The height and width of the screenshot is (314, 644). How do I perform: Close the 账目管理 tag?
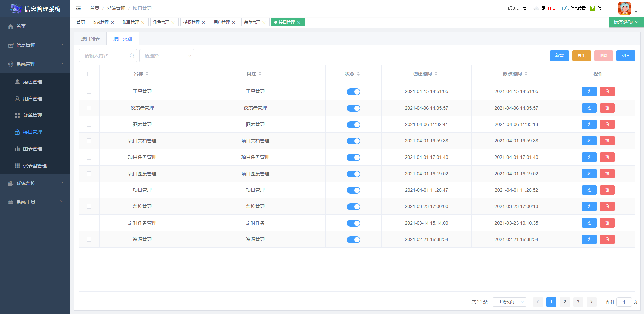143,23
